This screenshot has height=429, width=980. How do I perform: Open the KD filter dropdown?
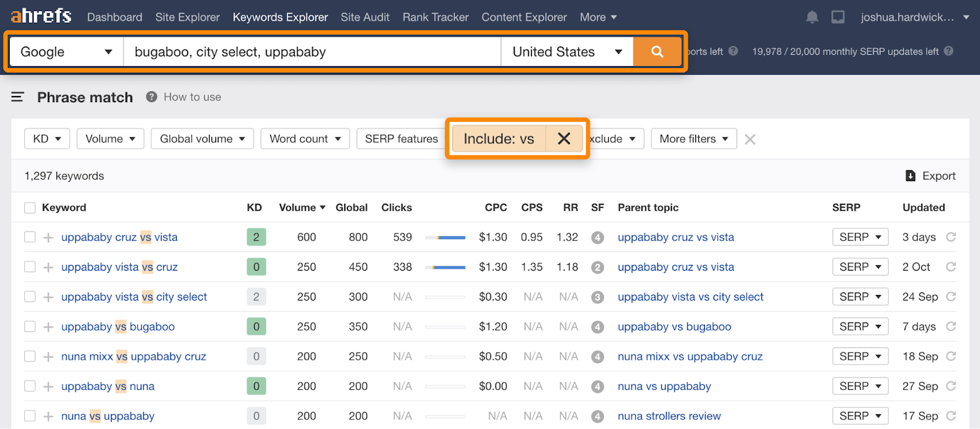coord(47,139)
